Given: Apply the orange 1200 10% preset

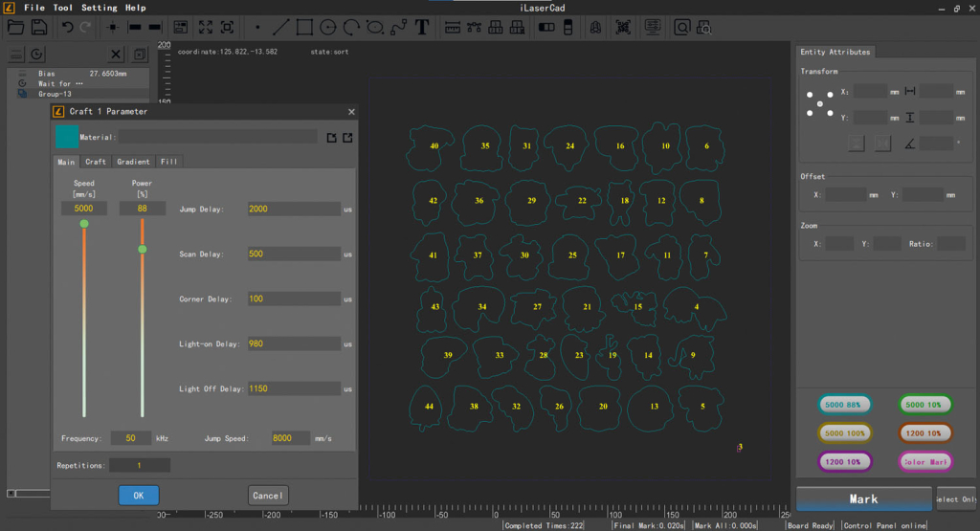Looking at the screenshot, I should click(x=925, y=432).
